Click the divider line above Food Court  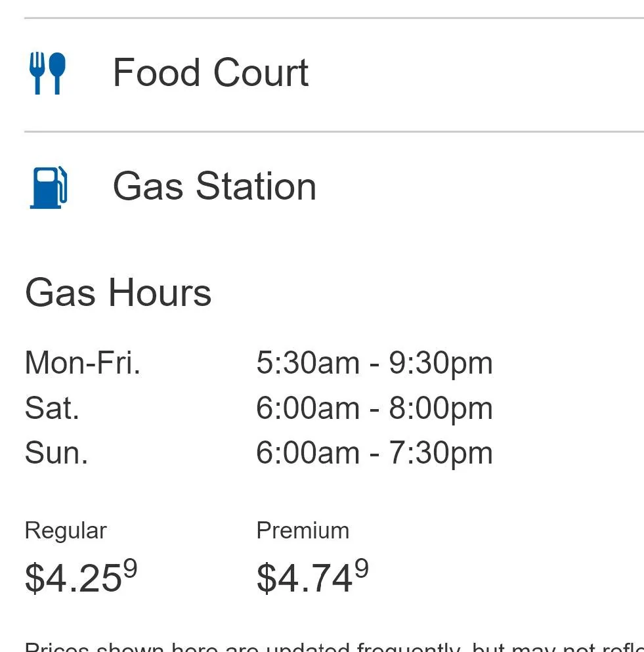pos(334,18)
